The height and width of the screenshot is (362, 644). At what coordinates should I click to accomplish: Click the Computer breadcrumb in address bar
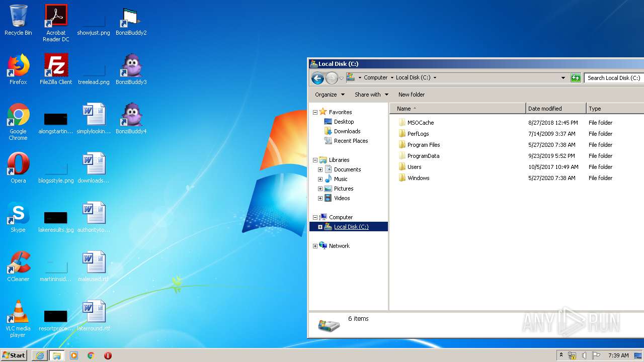(x=375, y=78)
